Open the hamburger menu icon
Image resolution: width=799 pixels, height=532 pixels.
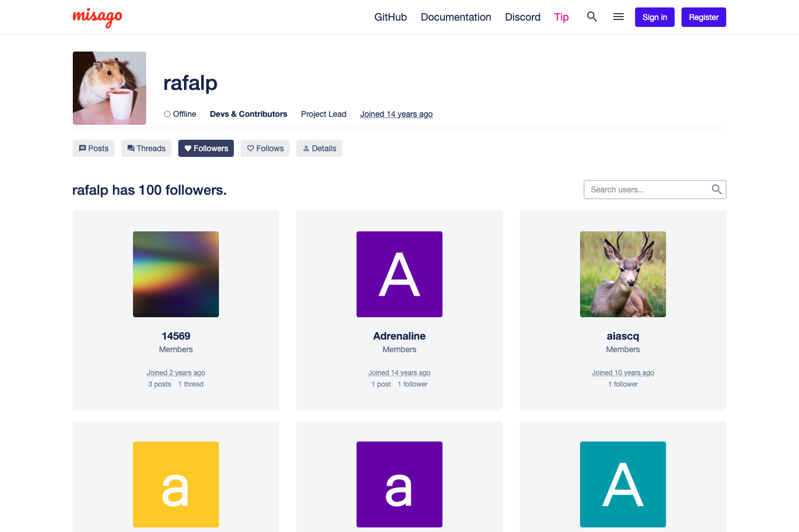click(618, 17)
